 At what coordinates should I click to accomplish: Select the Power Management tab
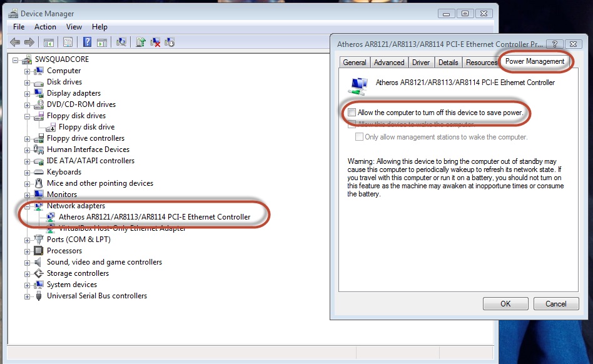tap(534, 61)
